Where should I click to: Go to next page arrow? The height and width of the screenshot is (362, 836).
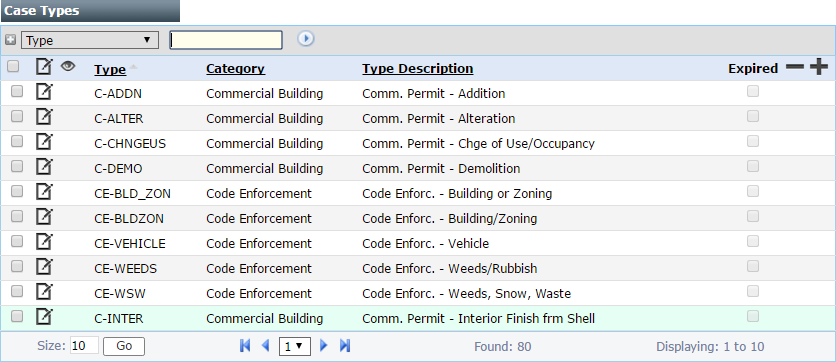point(323,345)
